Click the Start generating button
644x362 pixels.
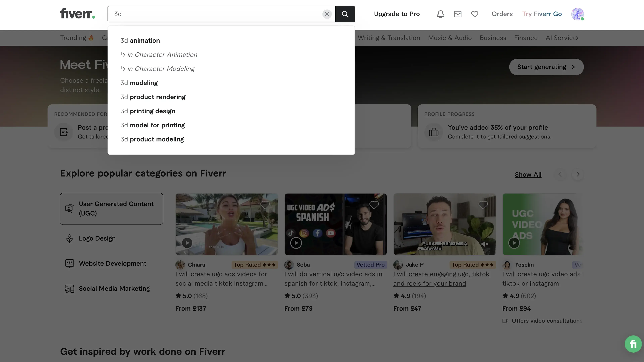[546, 67]
